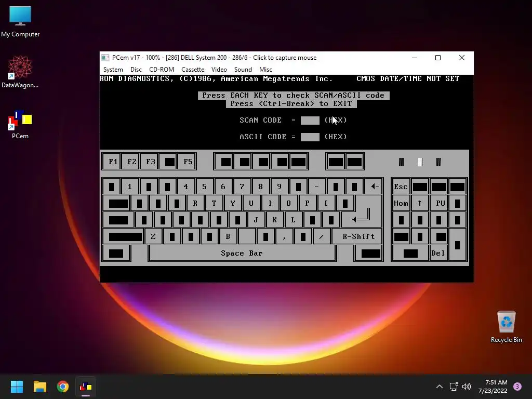Click the 1 key on number row
The image size is (532, 399).
click(x=129, y=187)
